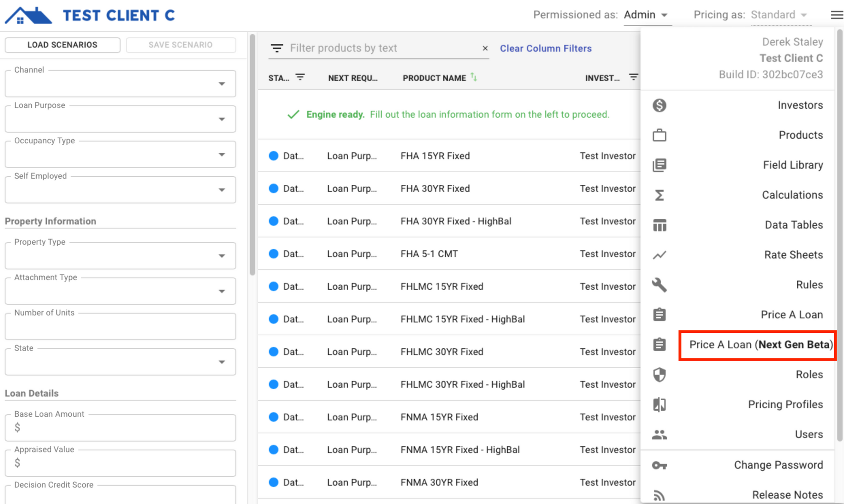Screen dimensions: 844x504
Task: Click the Investors dollar icon
Action: (659, 105)
